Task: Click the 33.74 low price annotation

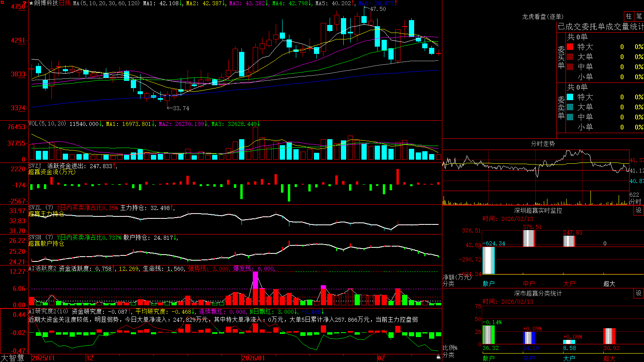Action: (x=181, y=108)
